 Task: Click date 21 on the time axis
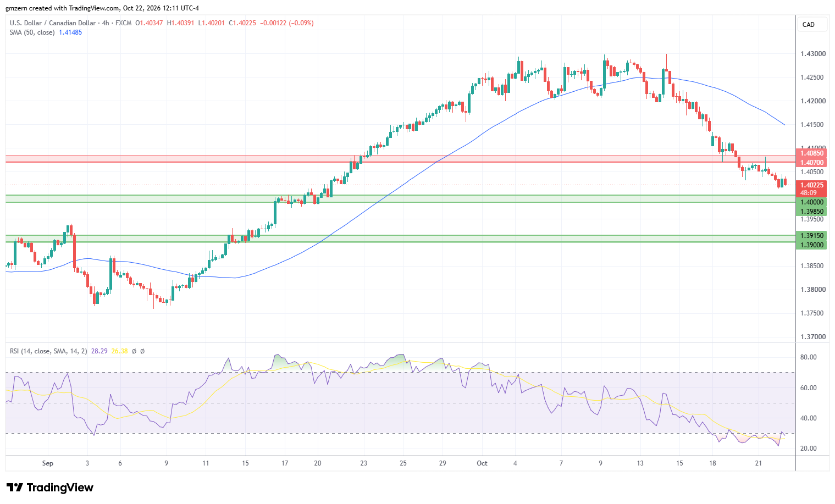759,463
